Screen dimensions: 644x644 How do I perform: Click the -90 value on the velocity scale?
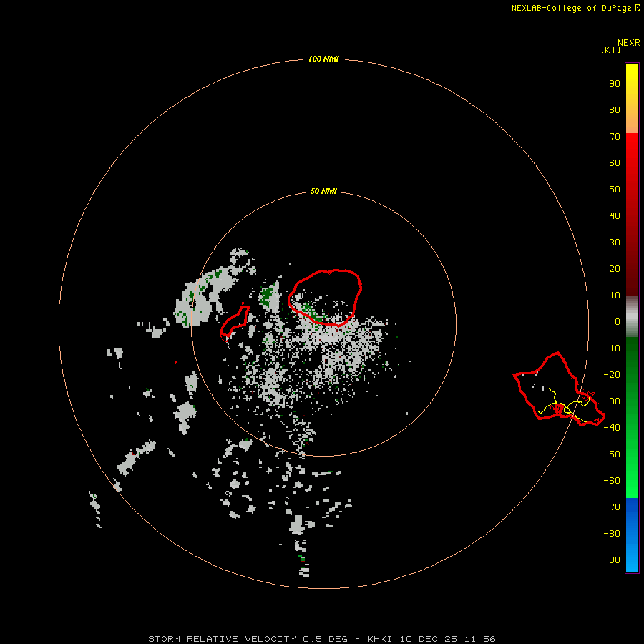612,560
